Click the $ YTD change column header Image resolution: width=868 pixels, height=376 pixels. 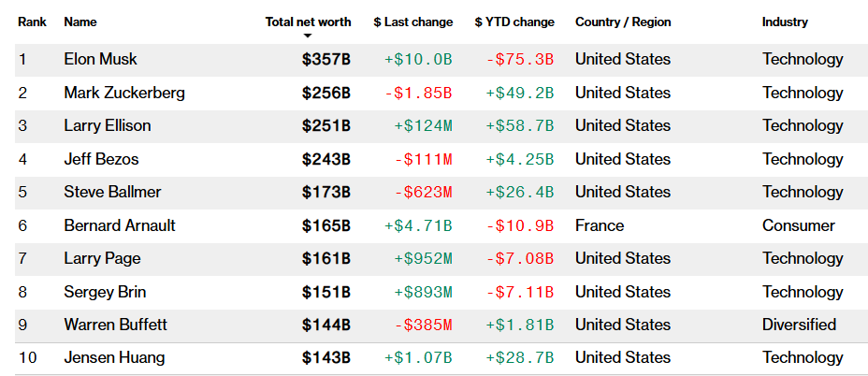tap(514, 22)
